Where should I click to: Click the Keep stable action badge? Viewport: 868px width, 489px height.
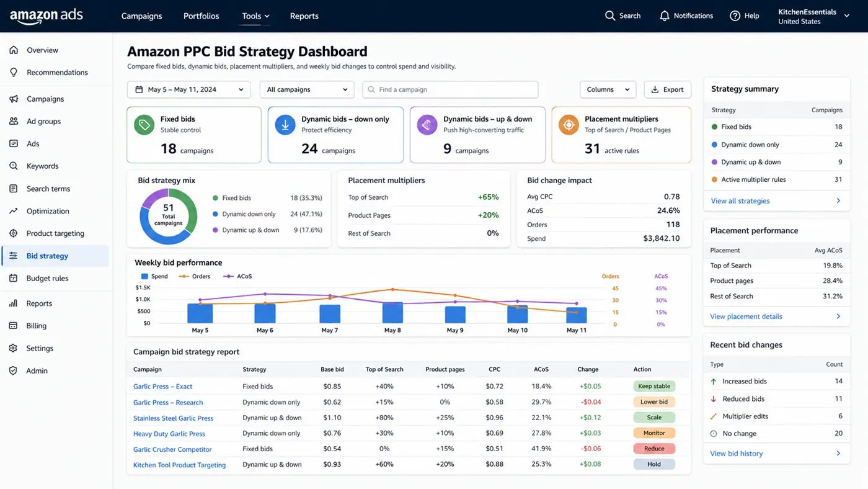coord(654,386)
